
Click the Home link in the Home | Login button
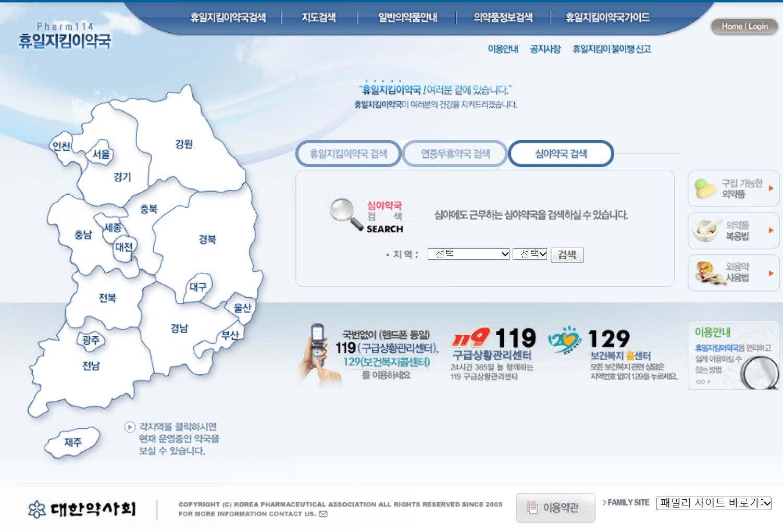click(x=731, y=27)
